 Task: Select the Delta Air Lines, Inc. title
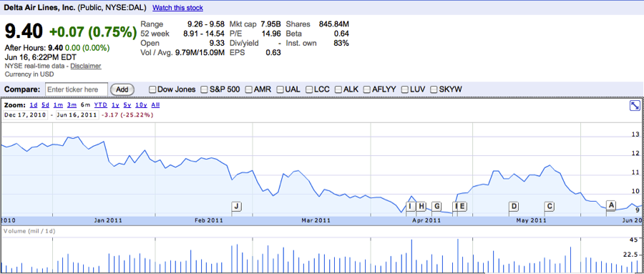(40, 8)
